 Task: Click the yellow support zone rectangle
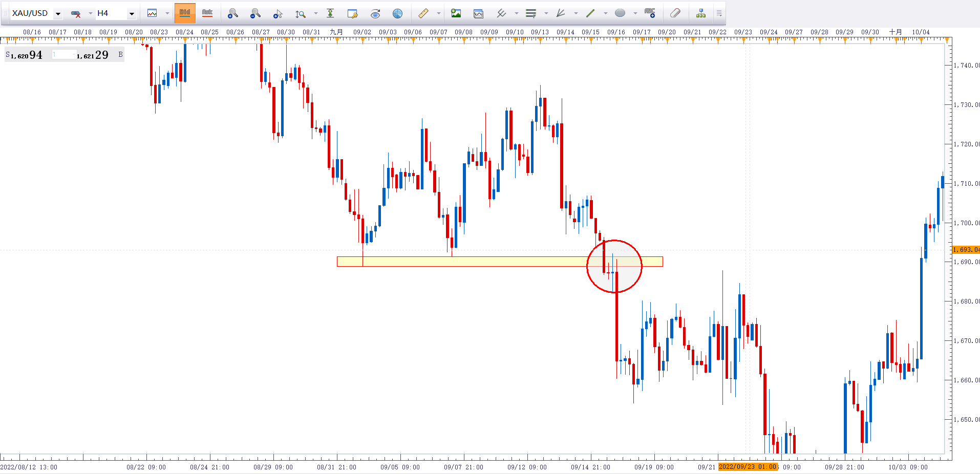click(461, 262)
